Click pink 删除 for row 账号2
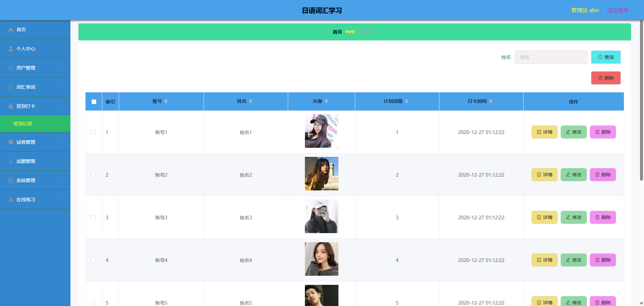The height and width of the screenshot is (306, 644). (603, 175)
